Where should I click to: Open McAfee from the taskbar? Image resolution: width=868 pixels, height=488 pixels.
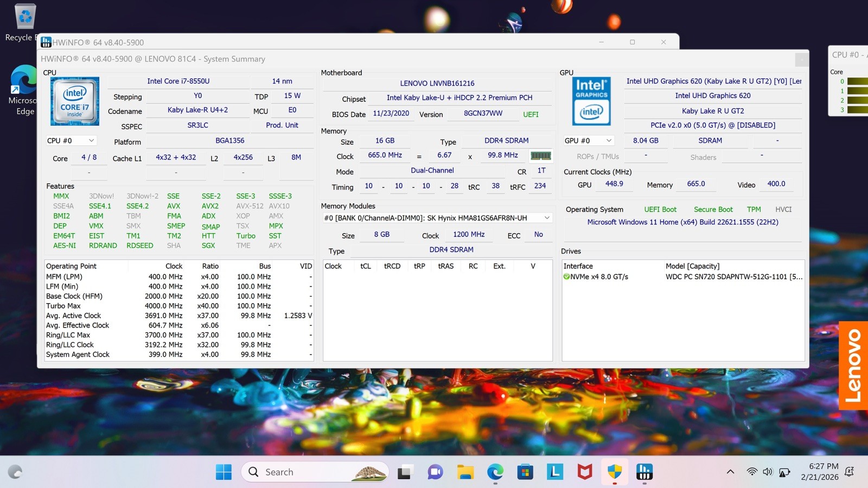coord(584,472)
